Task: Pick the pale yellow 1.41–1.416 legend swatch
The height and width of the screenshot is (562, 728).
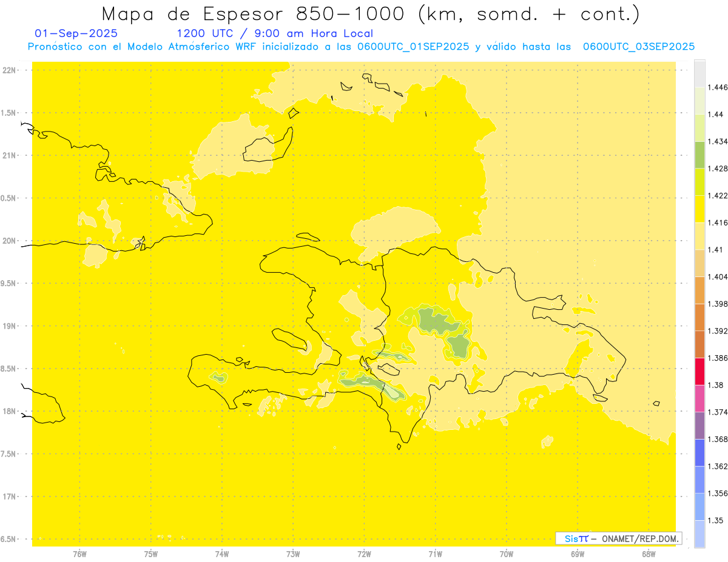Action: [x=699, y=236]
